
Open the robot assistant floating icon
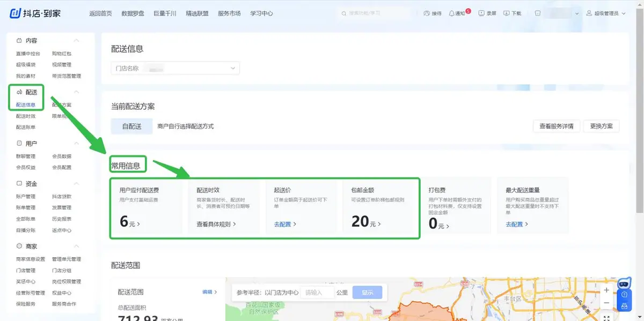624,283
